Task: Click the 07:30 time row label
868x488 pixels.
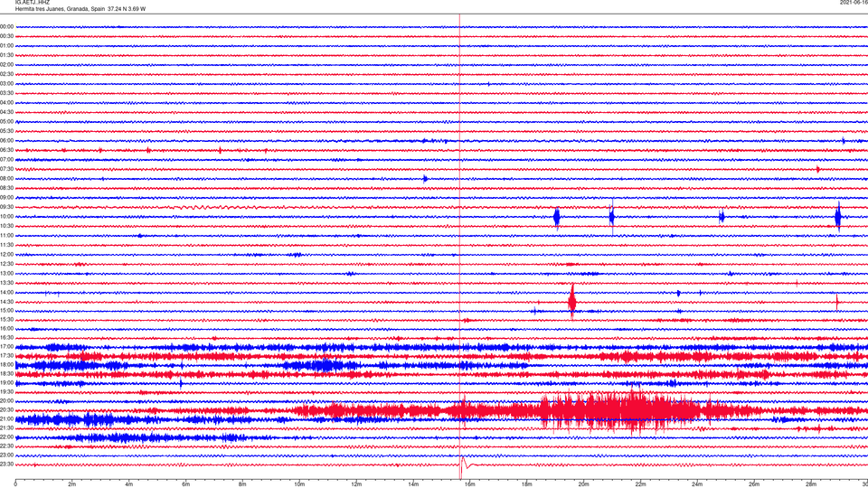Action: pos(6,169)
